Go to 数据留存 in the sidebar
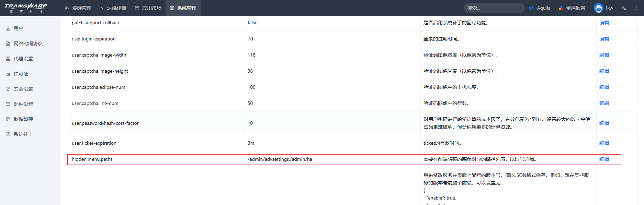644x205 pixels. pos(23,119)
